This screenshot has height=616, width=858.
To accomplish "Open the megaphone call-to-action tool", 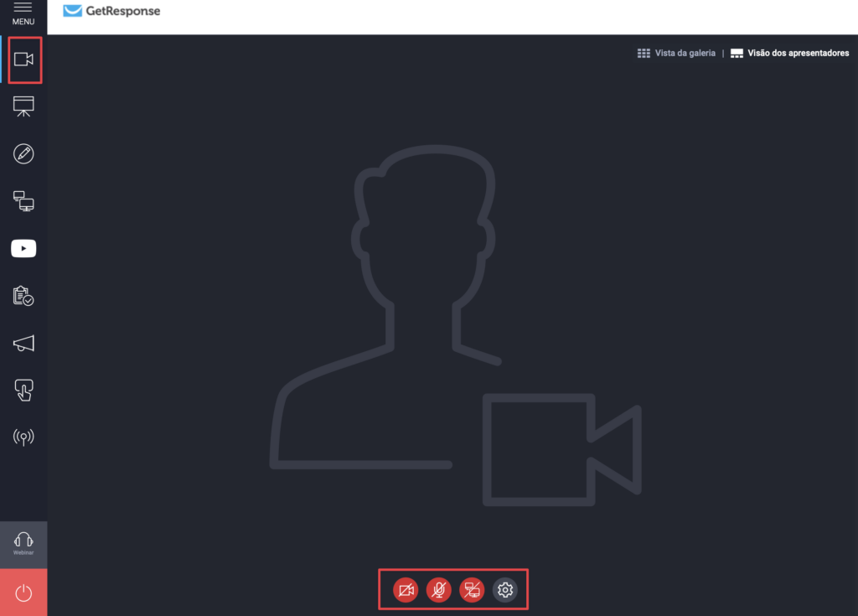I will tap(23, 344).
